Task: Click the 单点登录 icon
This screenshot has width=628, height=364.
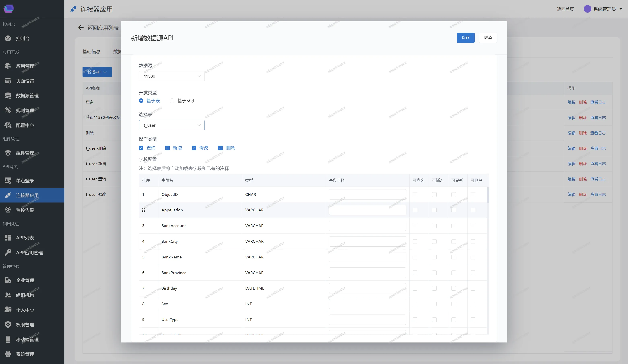Action: pos(8,181)
